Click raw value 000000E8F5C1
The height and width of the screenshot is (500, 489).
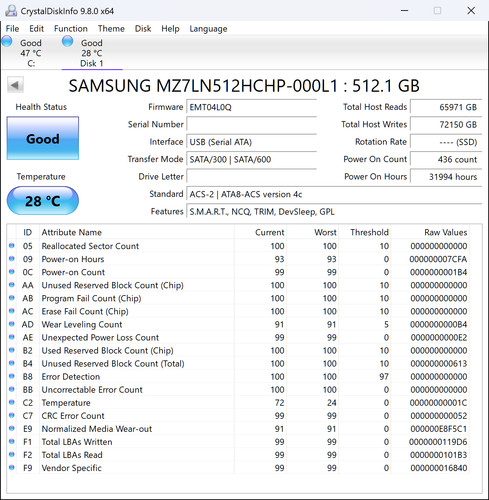[438, 429]
